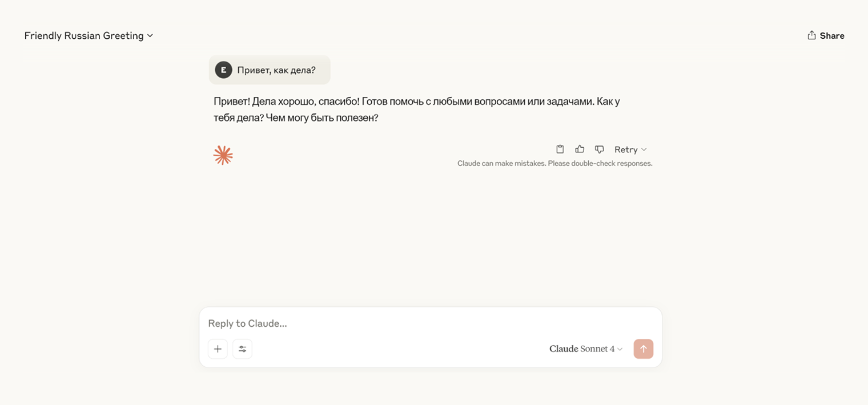Open the attachment plus menu
This screenshot has height=405, width=868.
click(218, 349)
